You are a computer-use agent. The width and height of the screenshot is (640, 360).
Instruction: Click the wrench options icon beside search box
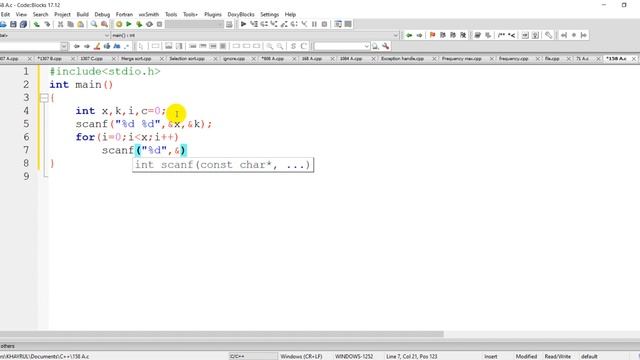[x=385, y=47]
